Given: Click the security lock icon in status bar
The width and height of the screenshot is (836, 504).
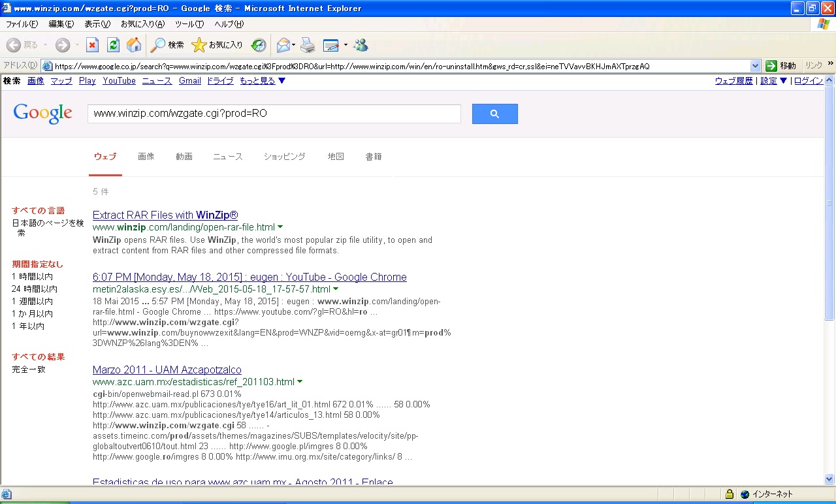Looking at the screenshot, I should (x=730, y=494).
